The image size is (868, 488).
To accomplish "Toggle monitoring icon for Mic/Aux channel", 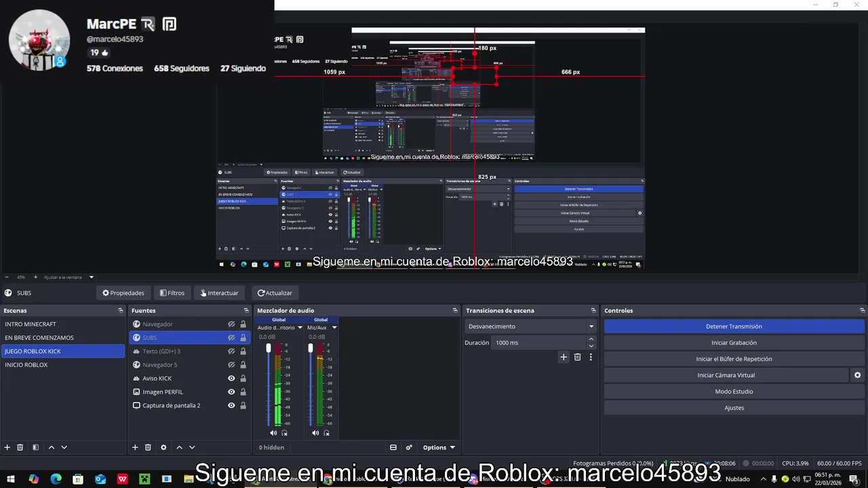I will coord(327,432).
